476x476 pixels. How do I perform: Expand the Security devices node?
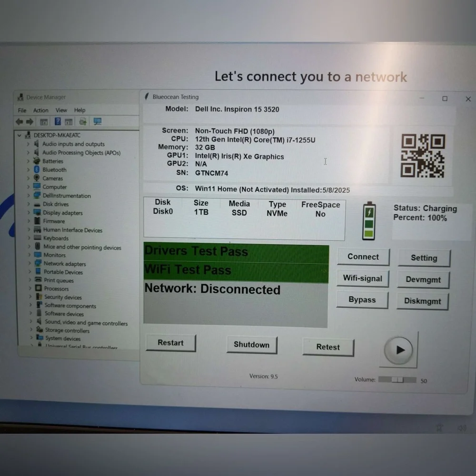pyautogui.click(x=30, y=296)
